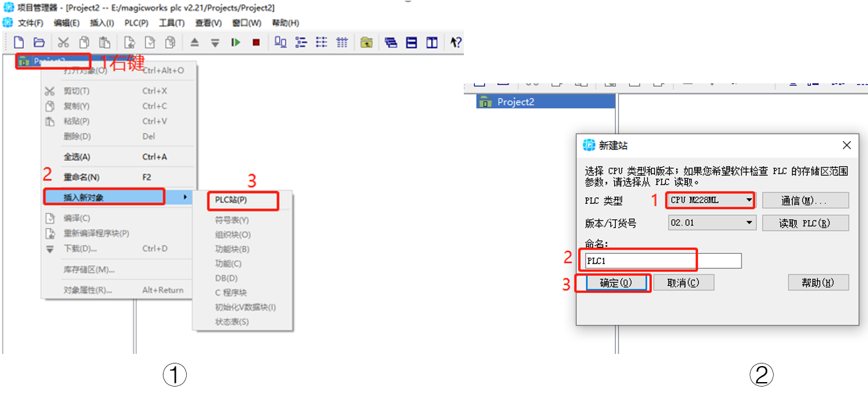This screenshot has height=393, width=868.
Task: Select 组织块(O) in the submenu
Action: (243, 235)
